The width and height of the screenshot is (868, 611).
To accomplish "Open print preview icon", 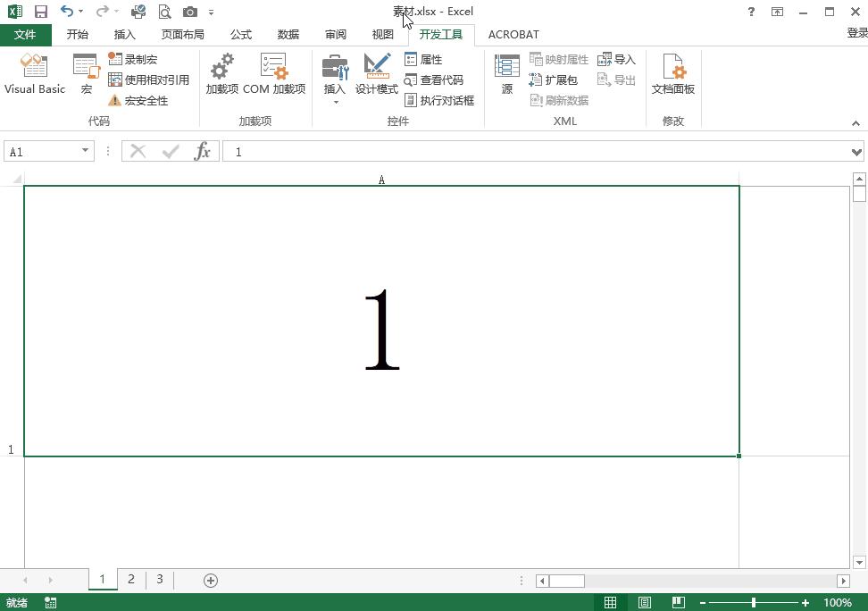I will (164, 12).
